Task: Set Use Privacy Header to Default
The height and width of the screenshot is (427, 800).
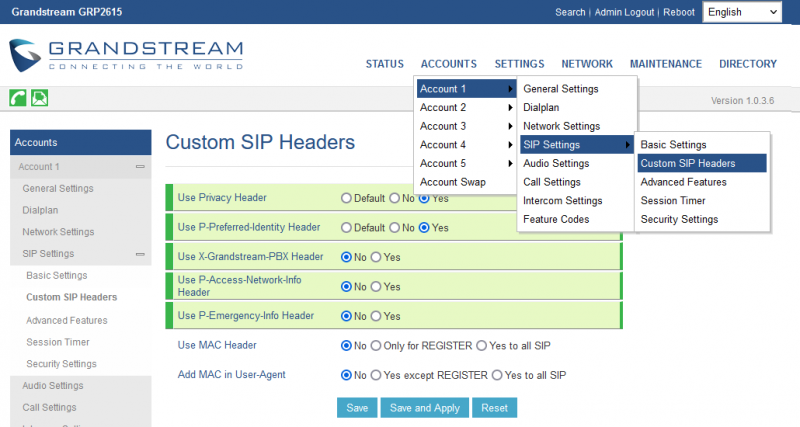Action: 346,198
